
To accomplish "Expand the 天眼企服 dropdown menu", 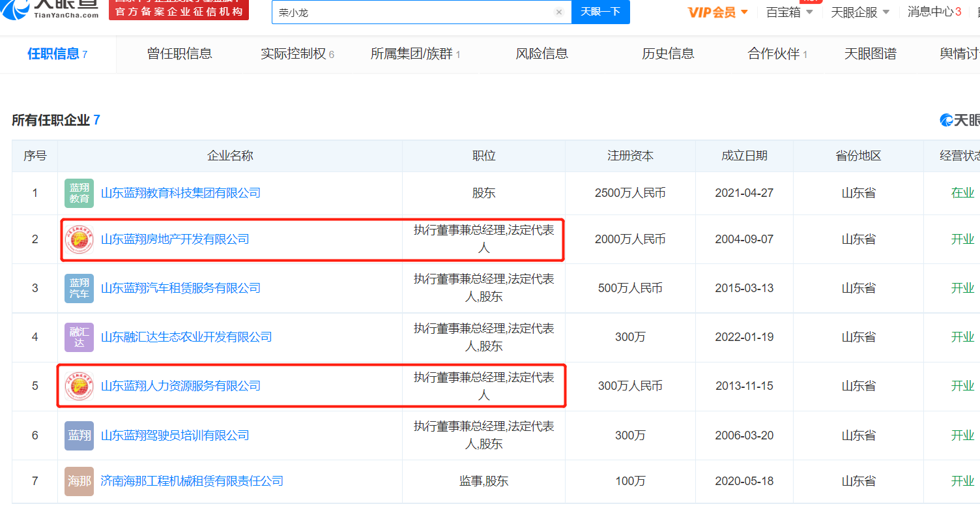I will [859, 12].
